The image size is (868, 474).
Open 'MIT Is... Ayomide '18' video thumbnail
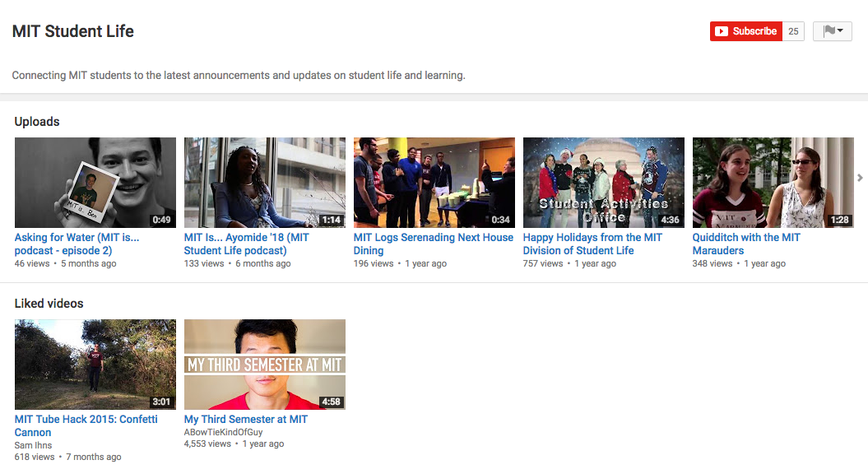click(265, 183)
